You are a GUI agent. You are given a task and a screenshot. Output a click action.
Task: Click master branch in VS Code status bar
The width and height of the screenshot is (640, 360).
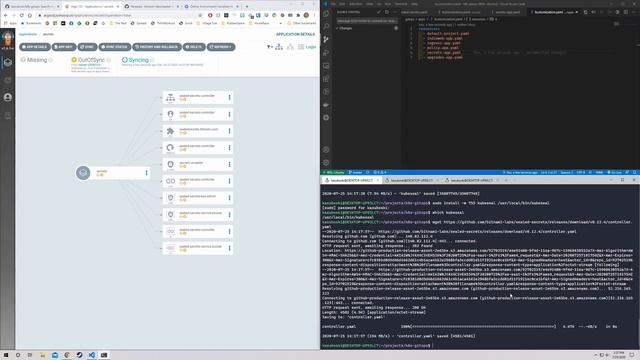(355, 173)
